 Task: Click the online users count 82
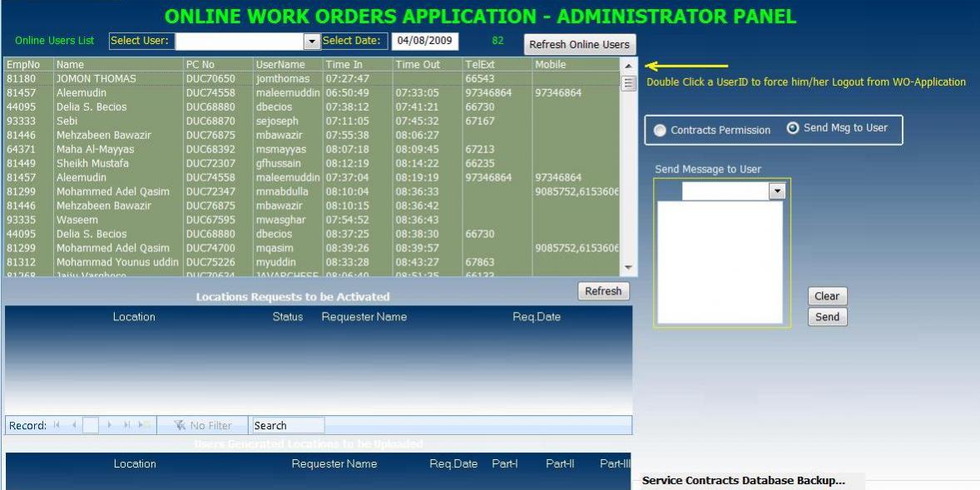click(x=497, y=41)
